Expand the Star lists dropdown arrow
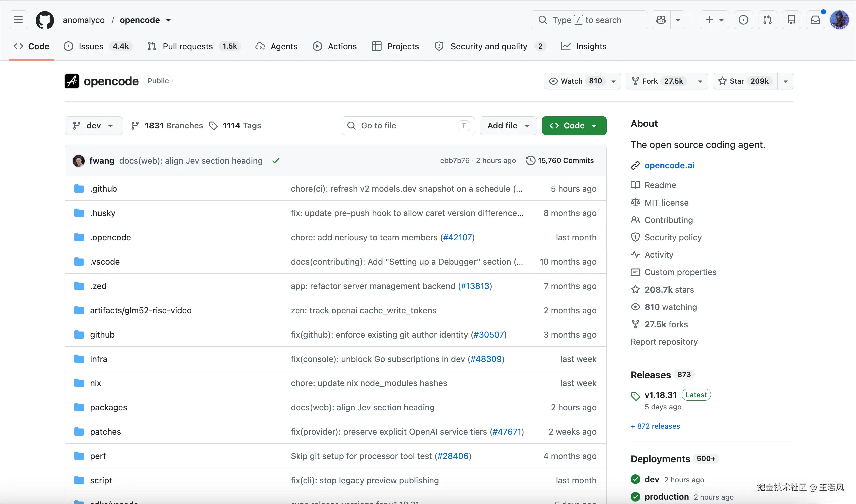The width and height of the screenshot is (856, 504). point(785,81)
